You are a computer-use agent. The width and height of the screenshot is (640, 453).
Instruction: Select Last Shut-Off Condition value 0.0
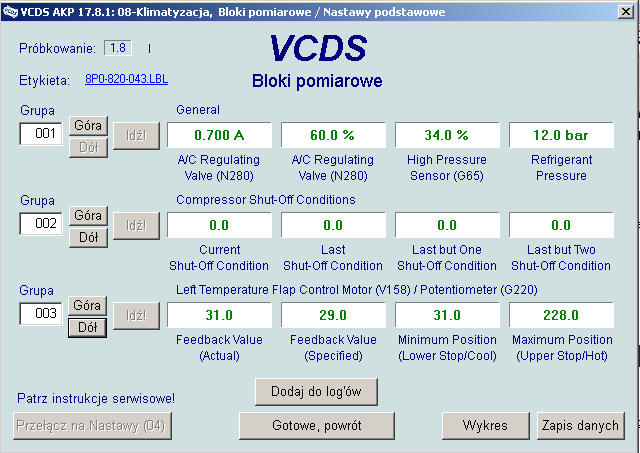click(x=333, y=225)
